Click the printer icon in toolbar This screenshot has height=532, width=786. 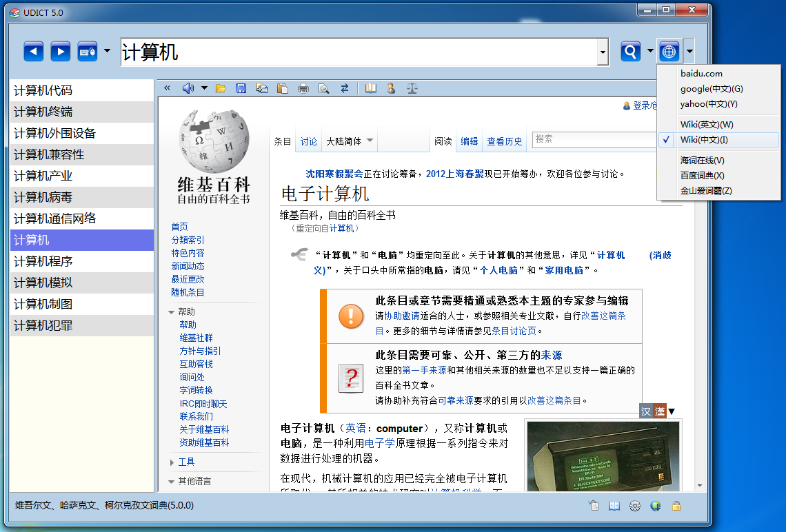click(303, 88)
